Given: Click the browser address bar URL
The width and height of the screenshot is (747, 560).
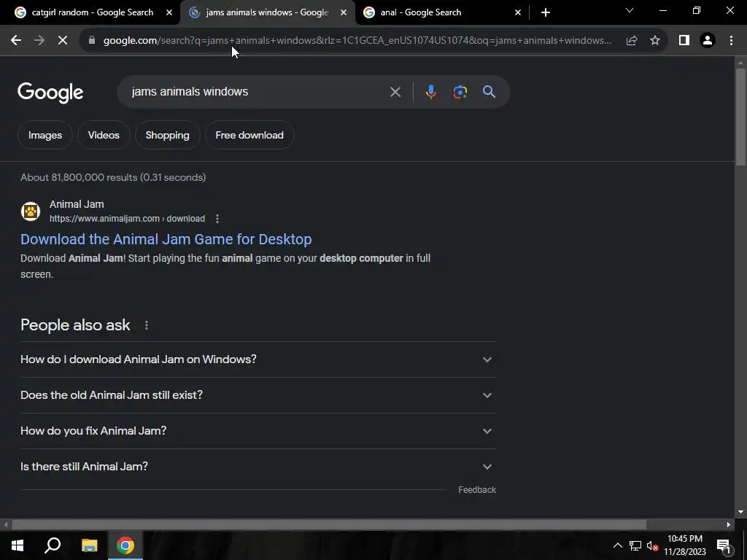Looking at the screenshot, I should tap(357, 41).
